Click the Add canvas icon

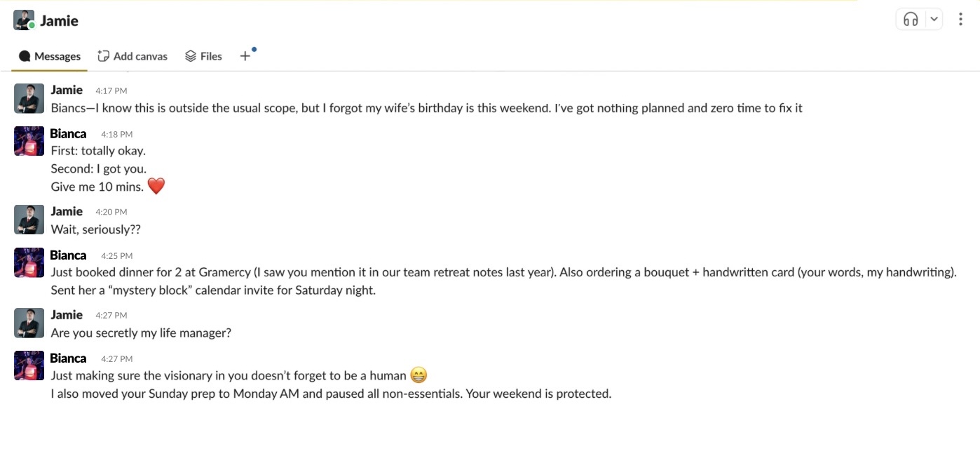click(x=104, y=56)
